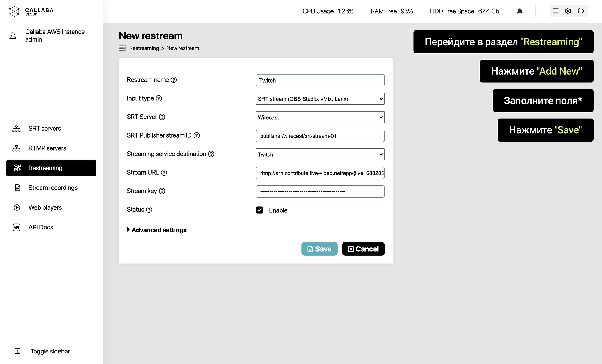602x364 pixels.
Task: Show help for Restream name
Action: click(x=174, y=80)
